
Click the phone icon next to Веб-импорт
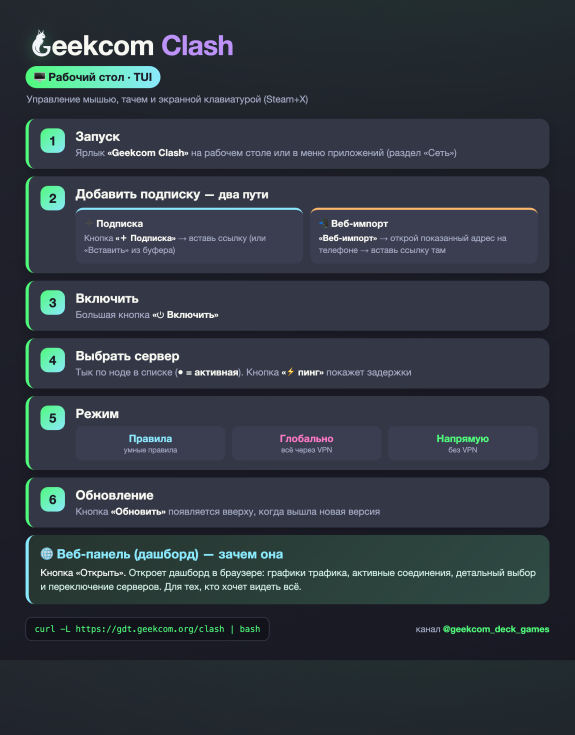coord(323,223)
